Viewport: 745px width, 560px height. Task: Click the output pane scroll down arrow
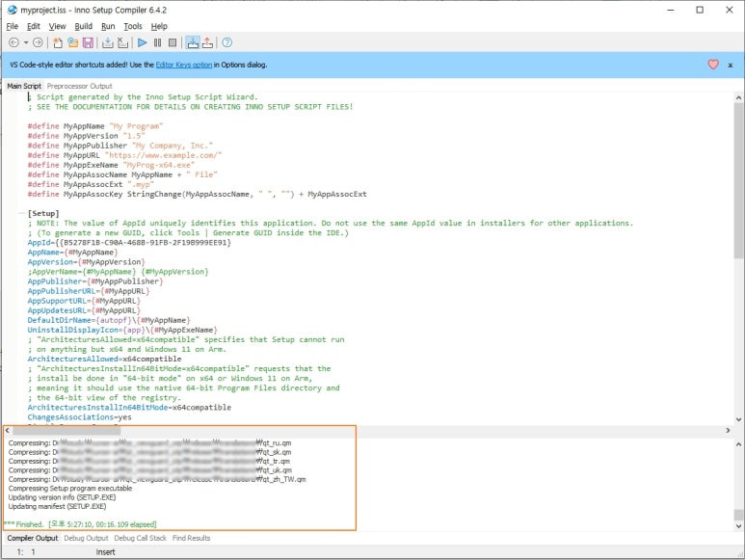pos(738,526)
